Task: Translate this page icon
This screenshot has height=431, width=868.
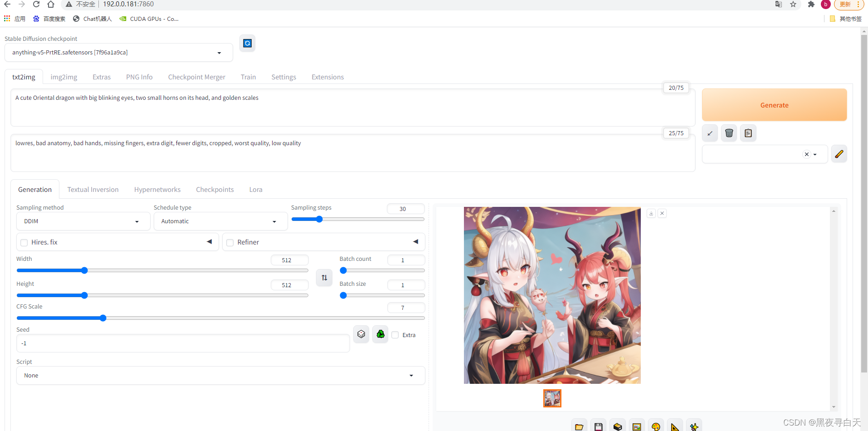Action: coord(779,4)
